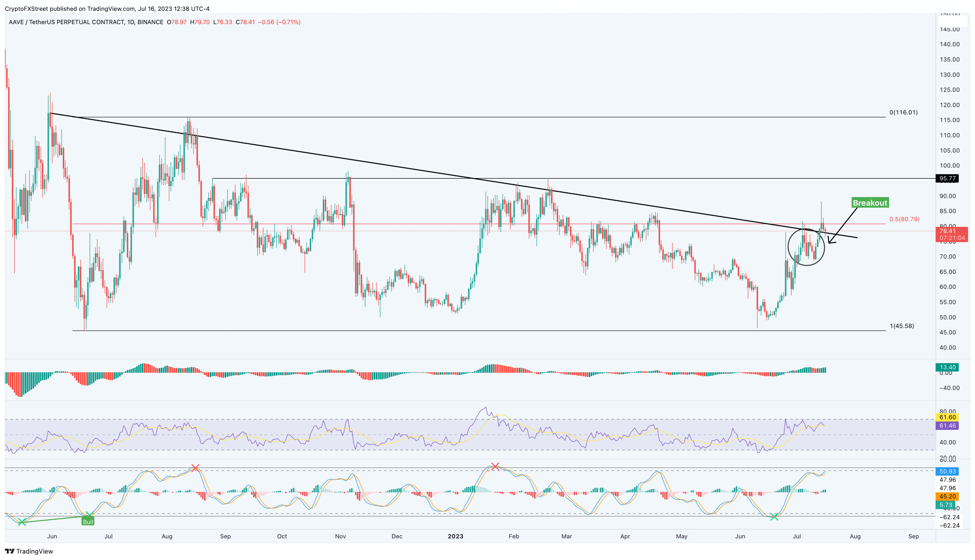Screen dimensions: 975x560
Task: Click the Dec label on time axis
Action: 397,536
